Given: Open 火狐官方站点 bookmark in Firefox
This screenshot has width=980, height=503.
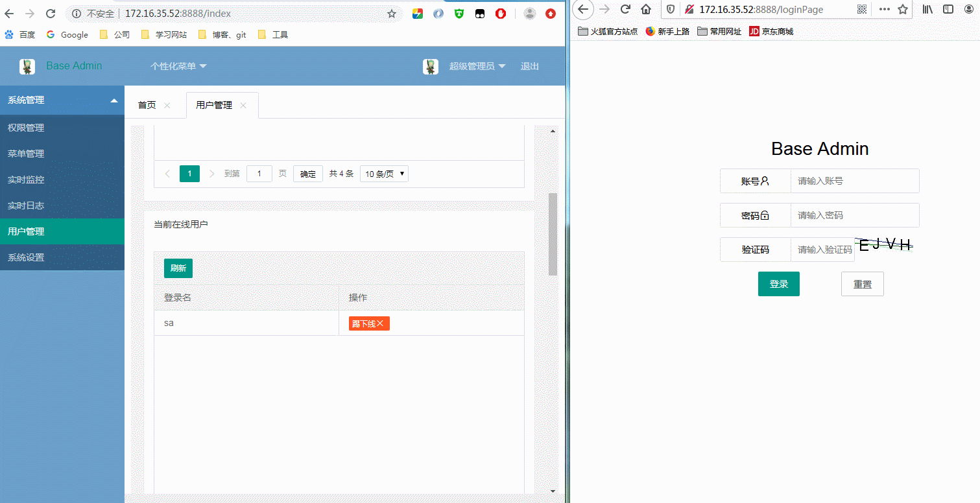Looking at the screenshot, I should [x=607, y=31].
